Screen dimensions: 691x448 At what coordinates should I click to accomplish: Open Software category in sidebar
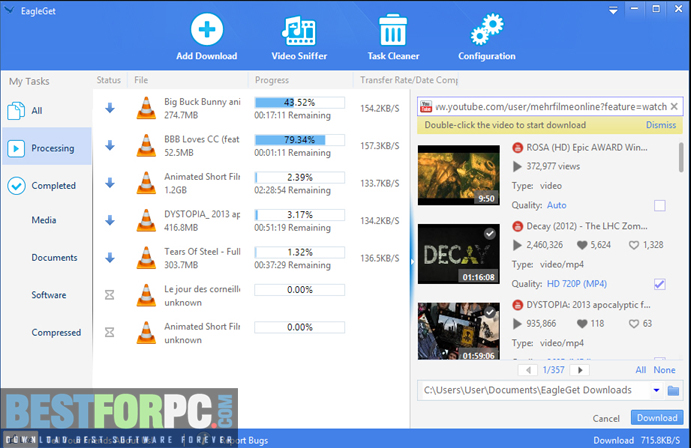coord(48,295)
